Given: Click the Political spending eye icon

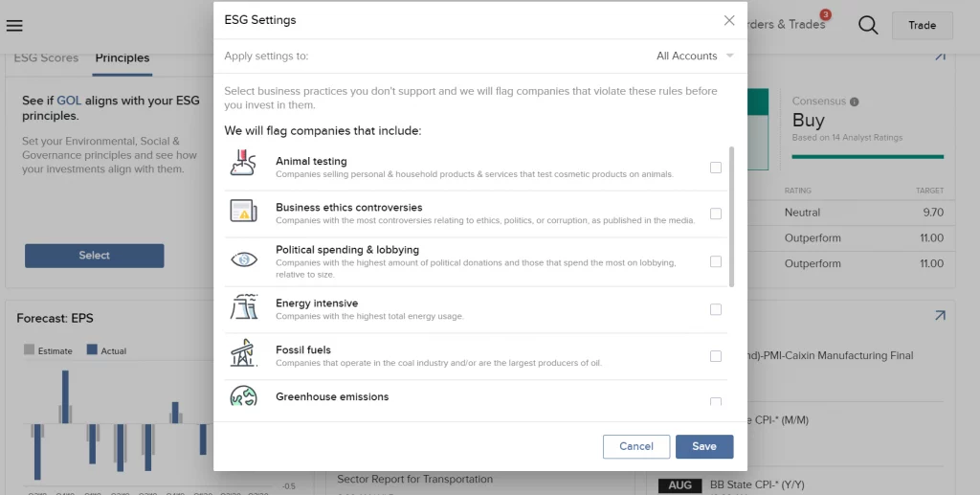Looking at the screenshot, I should tap(243, 259).
